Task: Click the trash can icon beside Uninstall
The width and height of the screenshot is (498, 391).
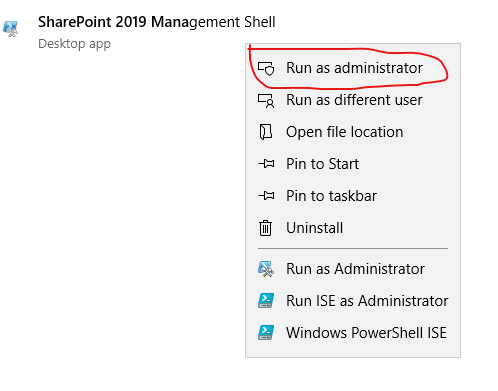Action: [x=265, y=228]
